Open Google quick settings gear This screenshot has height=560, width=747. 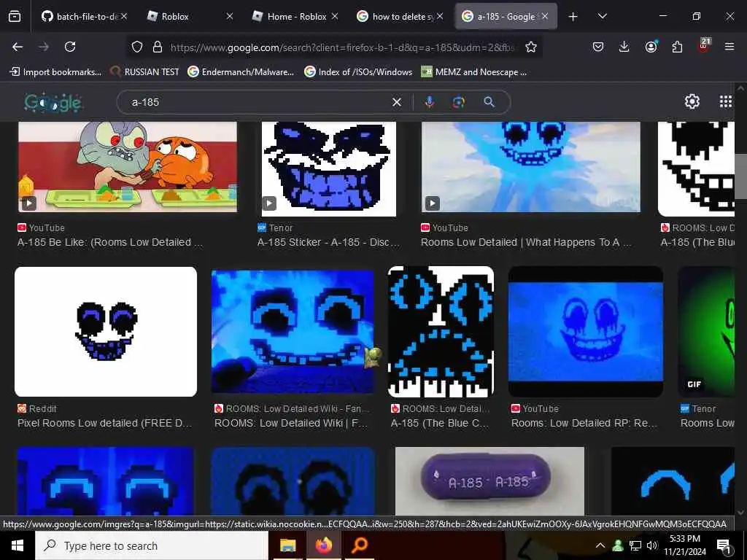(x=692, y=101)
